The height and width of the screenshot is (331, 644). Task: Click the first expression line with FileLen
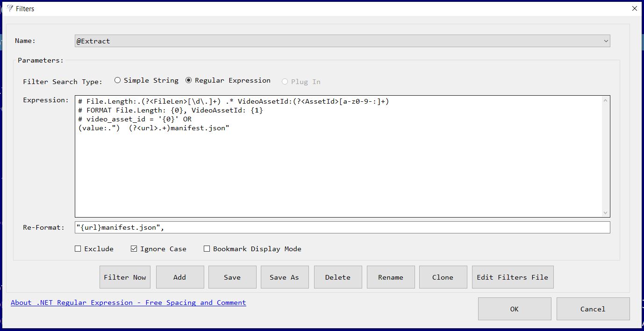pos(234,101)
